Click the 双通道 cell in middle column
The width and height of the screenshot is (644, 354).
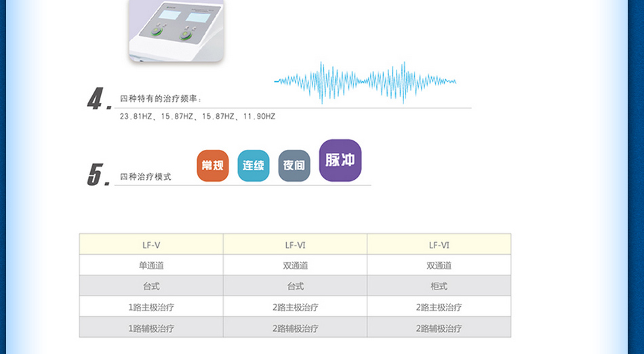pyautogui.click(x=295, y=266)
